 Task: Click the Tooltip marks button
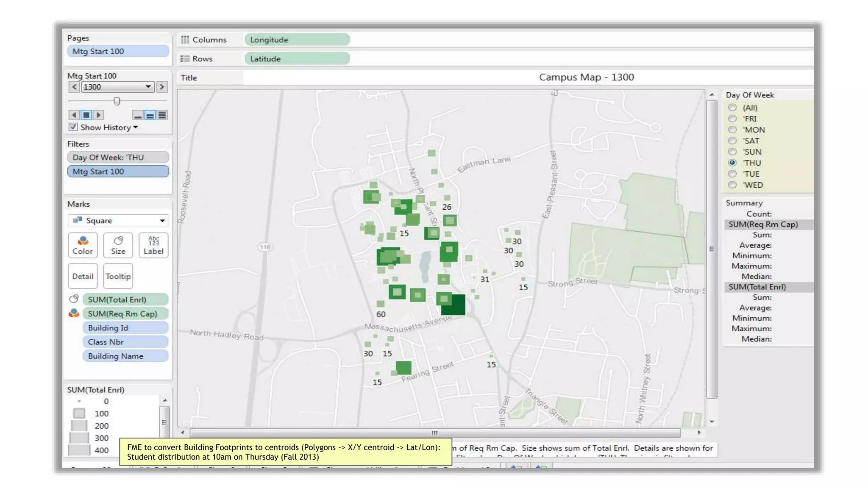coord(118,276)
